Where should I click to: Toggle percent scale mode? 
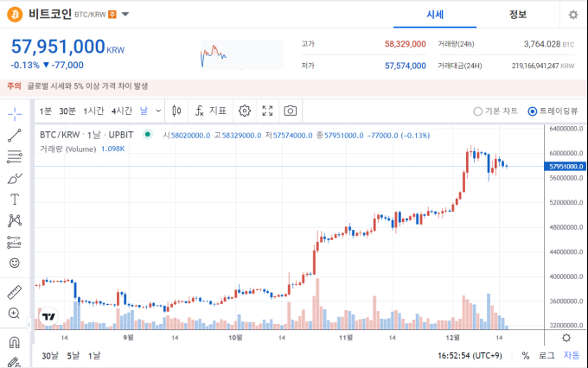click(526, 356)
